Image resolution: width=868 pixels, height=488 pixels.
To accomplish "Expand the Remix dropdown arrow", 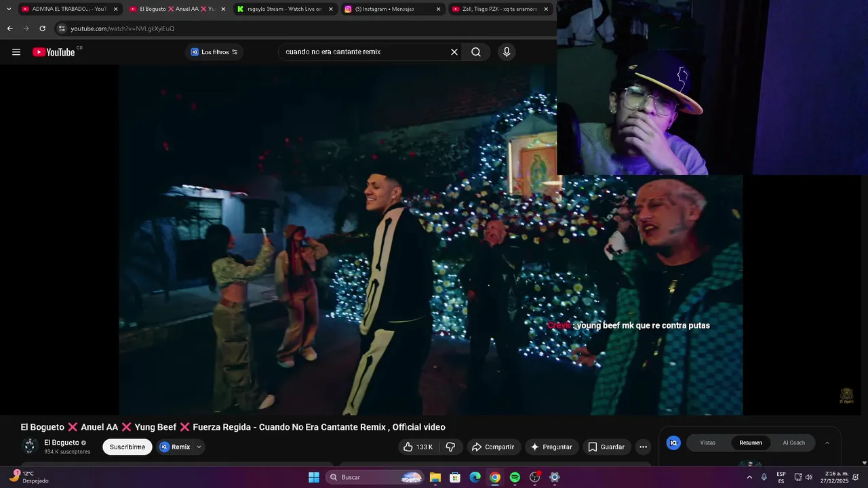I will (x=199, y=447).
